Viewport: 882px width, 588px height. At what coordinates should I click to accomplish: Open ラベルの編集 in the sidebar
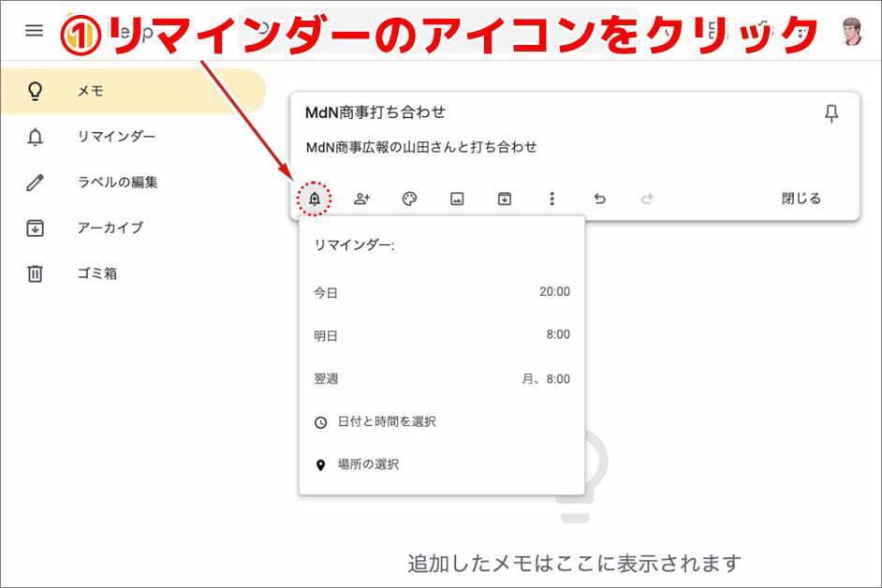[117, 183]
